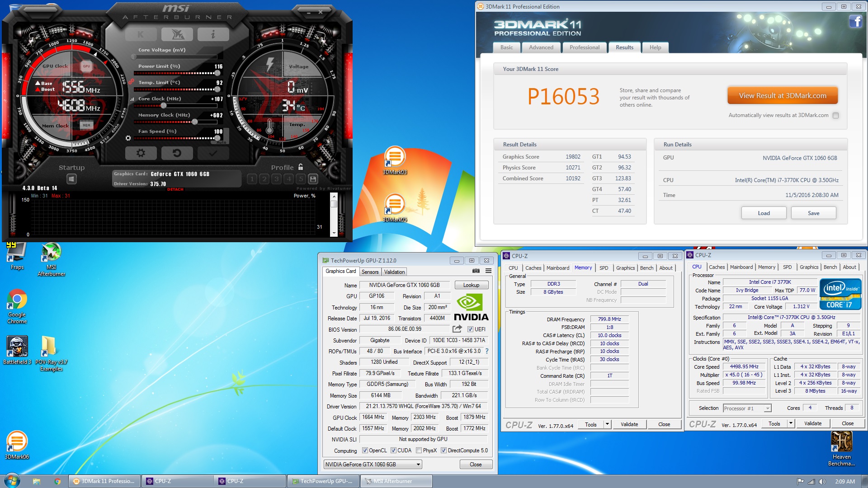868x488 pixels.
Task: Toggle CUDA checkbox in GPU-Z
Action: 393,450
